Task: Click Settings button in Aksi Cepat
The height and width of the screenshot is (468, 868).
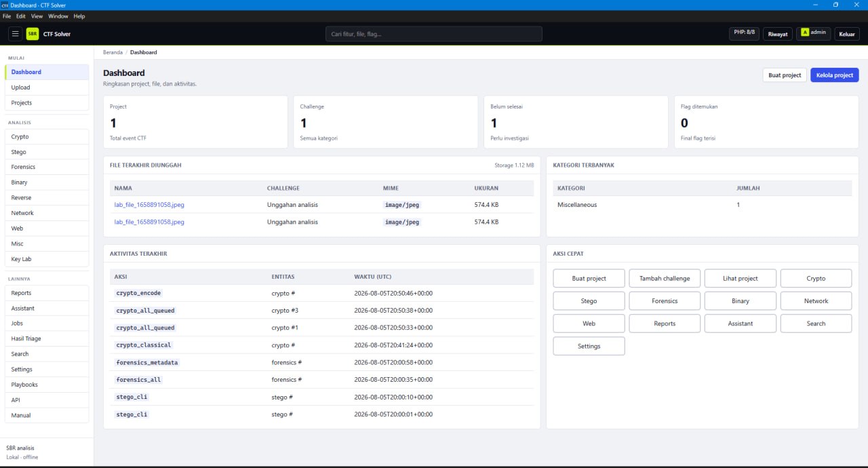Action: pos(589,346)
